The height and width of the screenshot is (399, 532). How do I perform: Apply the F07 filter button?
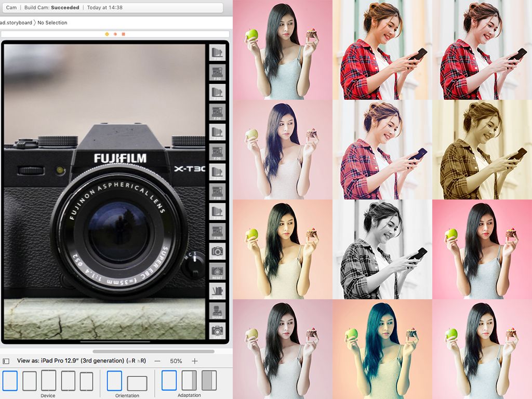point(217,172)
